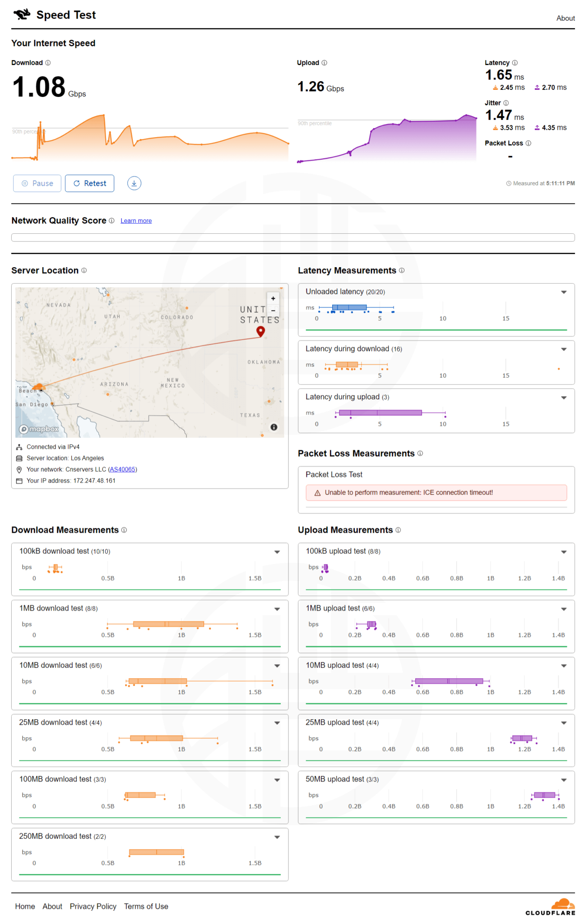The width and height of the screenshot is (584, 924).
Task: Expand 100MB download test section
Action: 277,780
